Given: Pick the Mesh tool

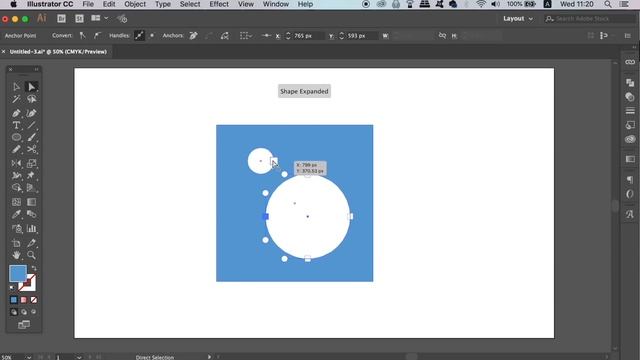Looking at the screenshot, I should click(16, 202).
